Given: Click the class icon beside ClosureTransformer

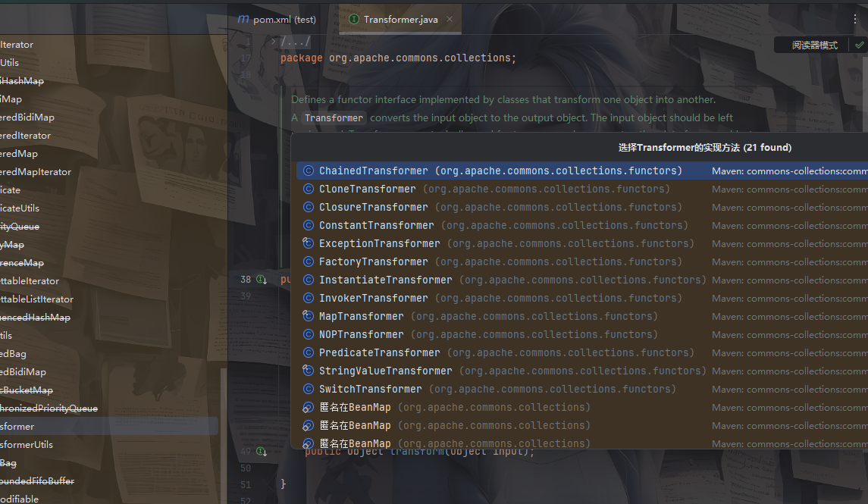Looking at the screenshot, I should 309,208.
